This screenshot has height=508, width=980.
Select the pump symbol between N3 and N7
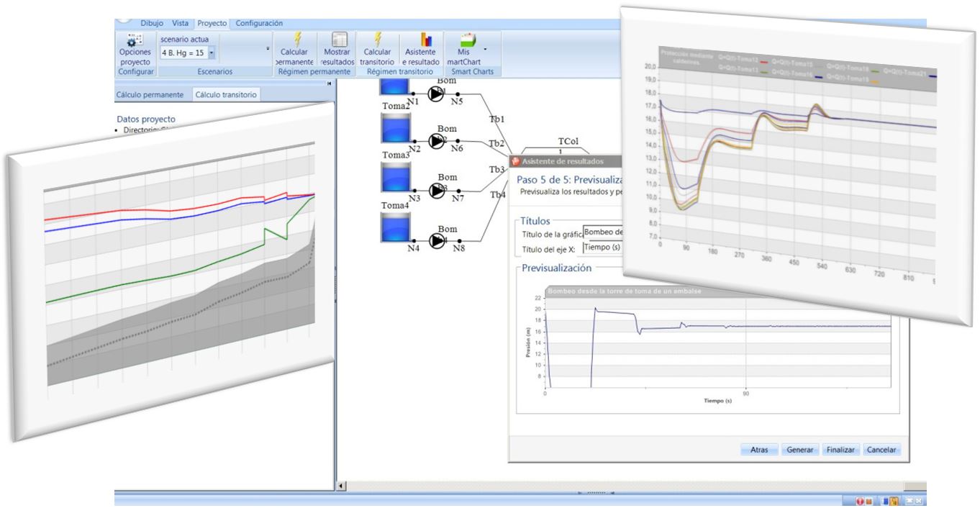point(437,190)
